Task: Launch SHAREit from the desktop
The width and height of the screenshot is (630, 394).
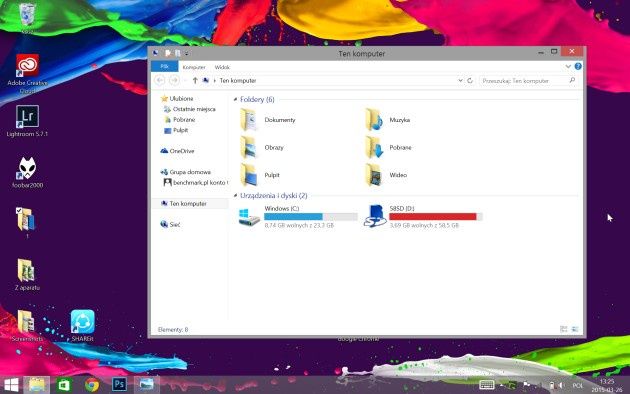Action: [x=82, y=326]
